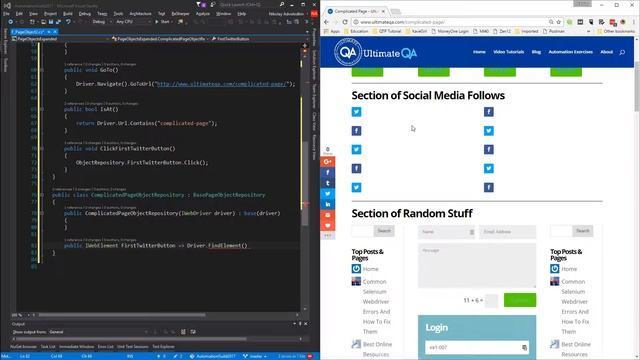
Task: Switch to the Unit Test Sessions tab
Action: [x=133, y=347]
